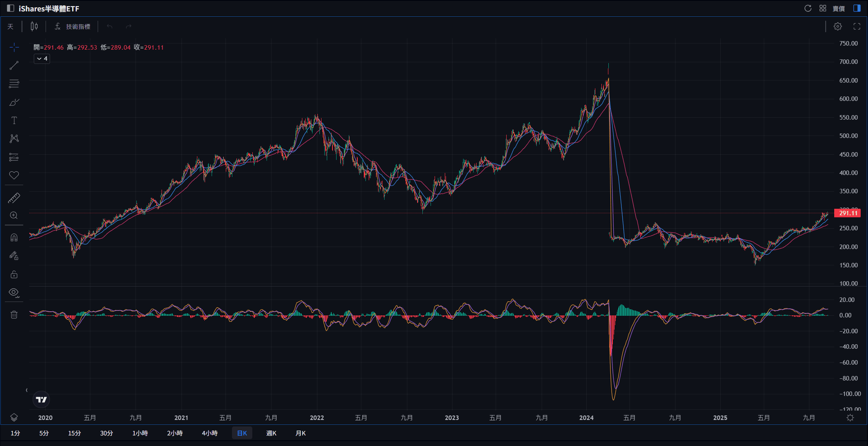Lock all drawing objects

click(14, 274)
